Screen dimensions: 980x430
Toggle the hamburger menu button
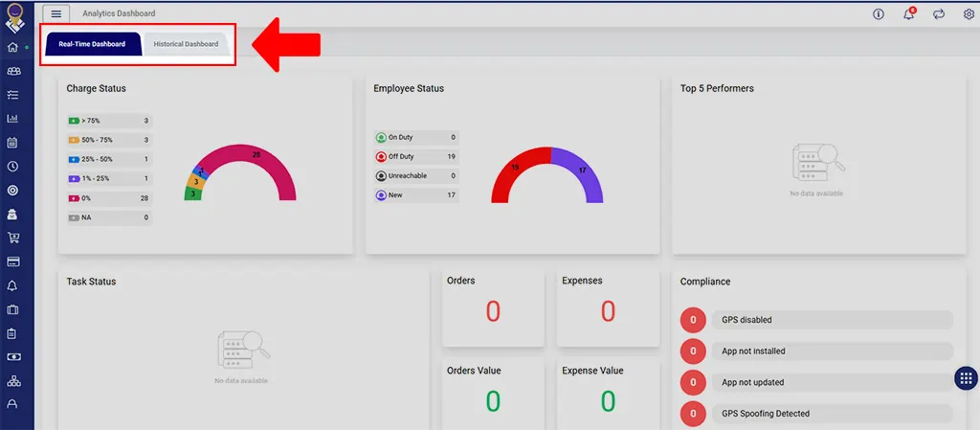(x=56, y=13)
